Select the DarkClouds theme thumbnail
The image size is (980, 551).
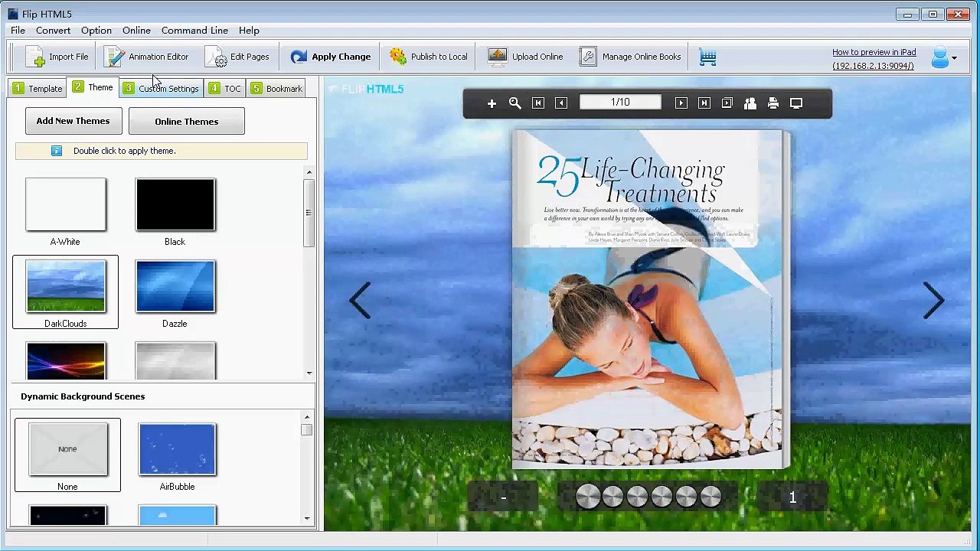tap(66, 286)
